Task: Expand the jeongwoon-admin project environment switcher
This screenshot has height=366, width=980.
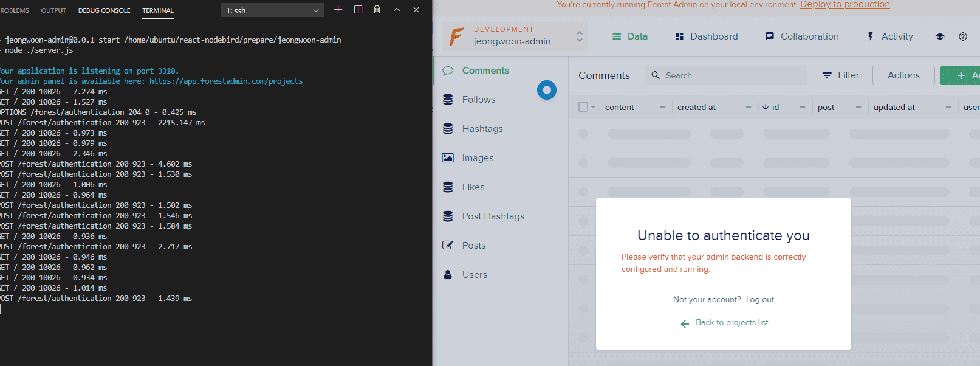Action: (516, 36)
